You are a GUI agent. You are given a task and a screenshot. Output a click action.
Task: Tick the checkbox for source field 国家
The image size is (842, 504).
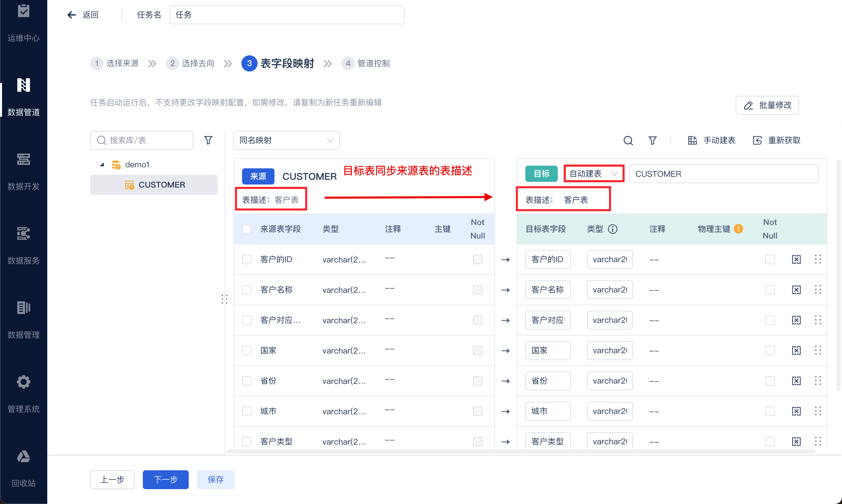pyautogui.click(x=247, y=351)
